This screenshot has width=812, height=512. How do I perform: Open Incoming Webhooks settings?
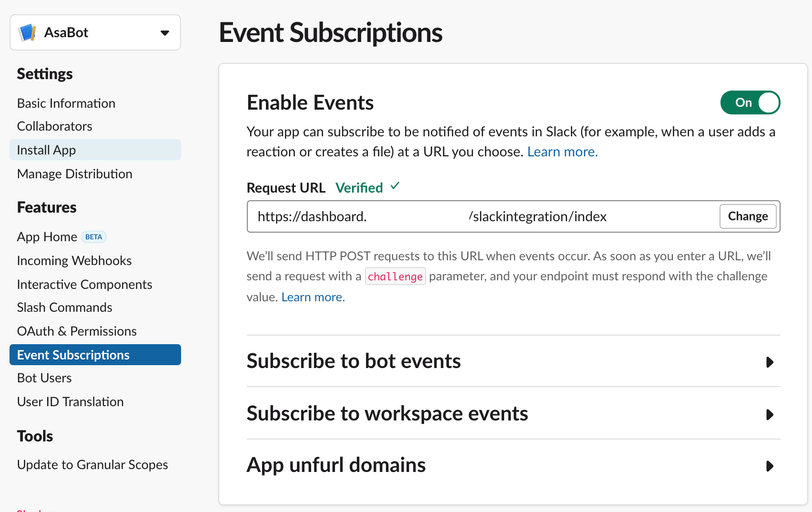[74, 261]
